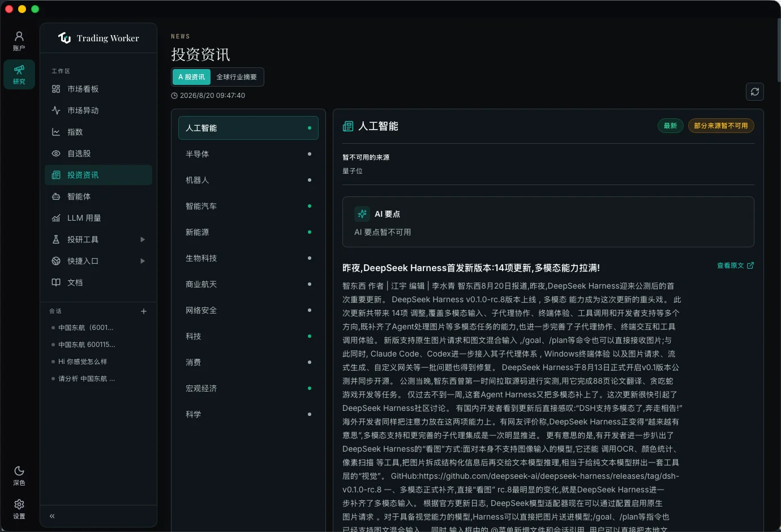Click the 市场看板 dashboard icon
The height and width of the screenshot is (532, 781).
[56, 89]
